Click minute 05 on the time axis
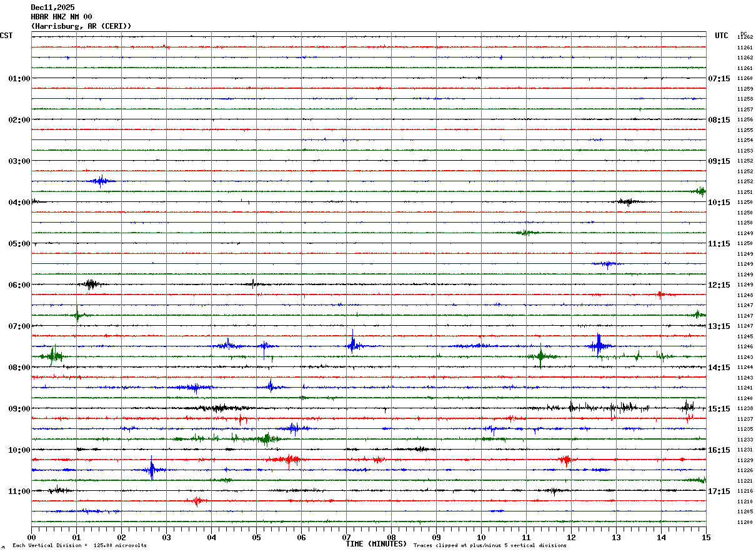This screenshot has width=756, height=554. pyautogui.click(x=256, y=537)
